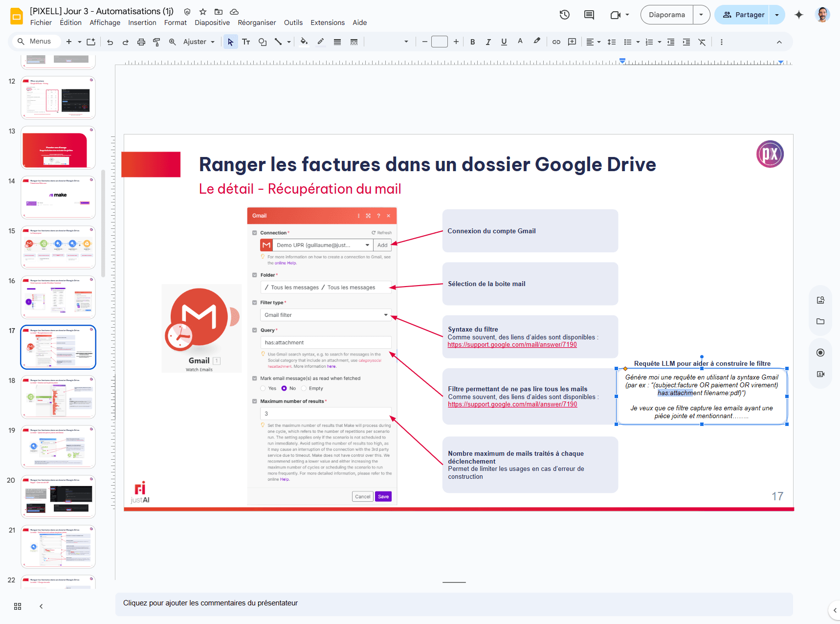The height and width of the screenshot is (624, 840).
Task: Expand the line type dropdown arrow
Action: pos(289,42)
